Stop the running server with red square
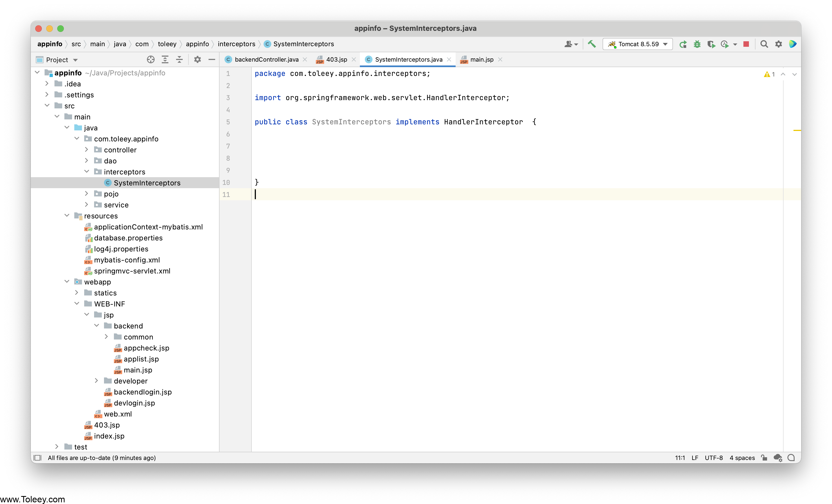 (x=746, y=44)
